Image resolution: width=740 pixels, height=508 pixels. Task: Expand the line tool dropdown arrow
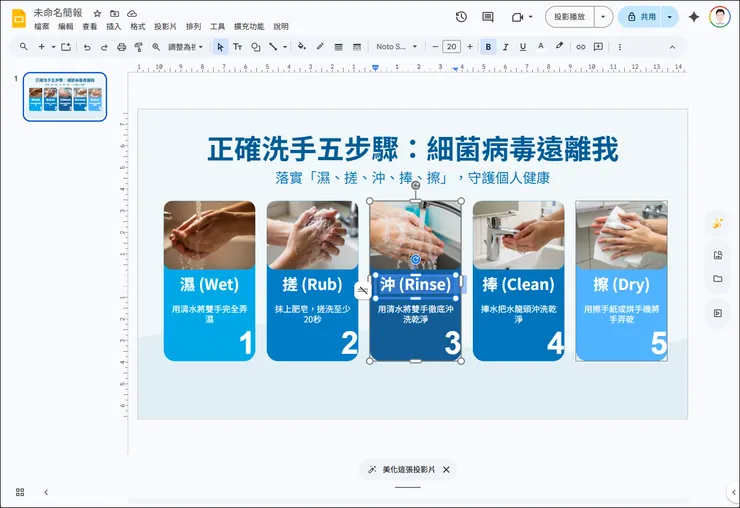(285, 47)
